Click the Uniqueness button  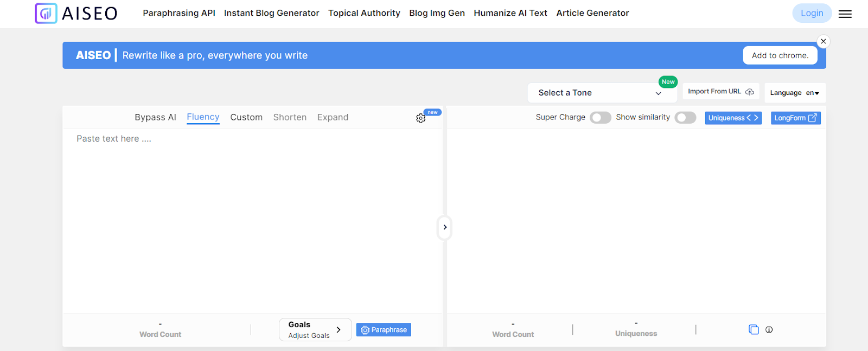pos(733,118)
